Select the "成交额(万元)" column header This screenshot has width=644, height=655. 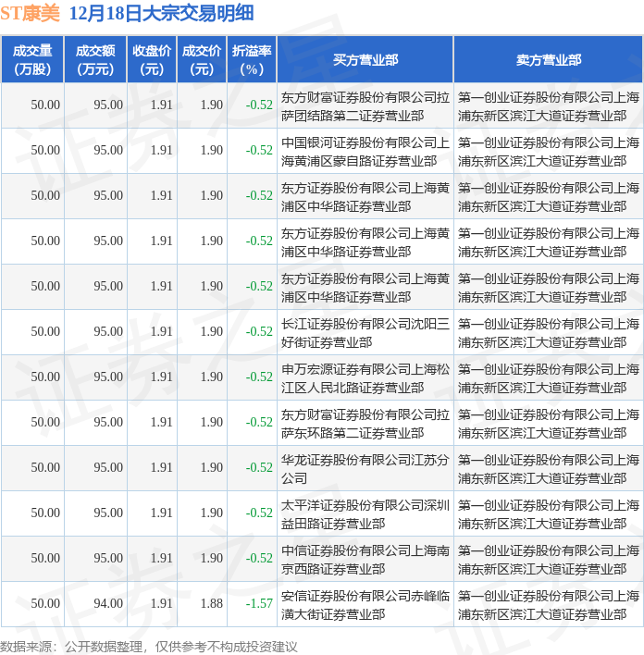pos(95,60)
